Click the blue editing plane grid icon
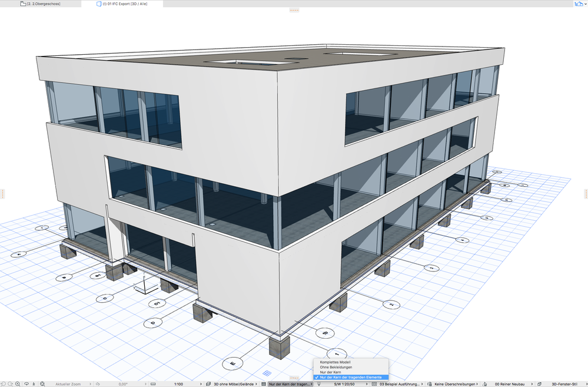Image resolution: width=588 pixels, height=387 pixels. pos(267,373)
